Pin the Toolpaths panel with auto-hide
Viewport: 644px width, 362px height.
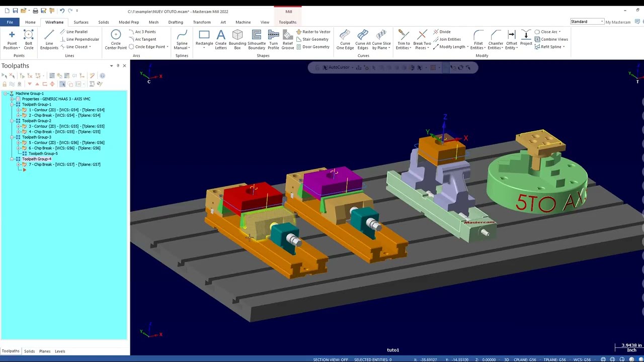point(118,65)
